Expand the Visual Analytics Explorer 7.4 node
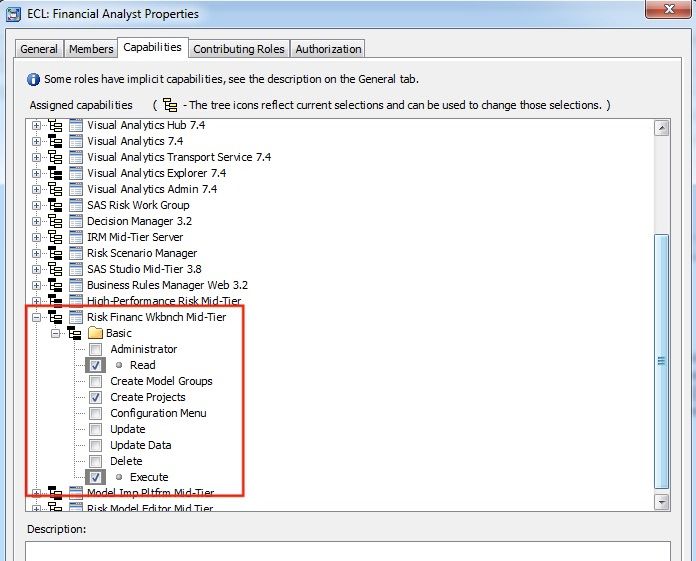Screen dimensions: 696x561 [x=36, y=174]
